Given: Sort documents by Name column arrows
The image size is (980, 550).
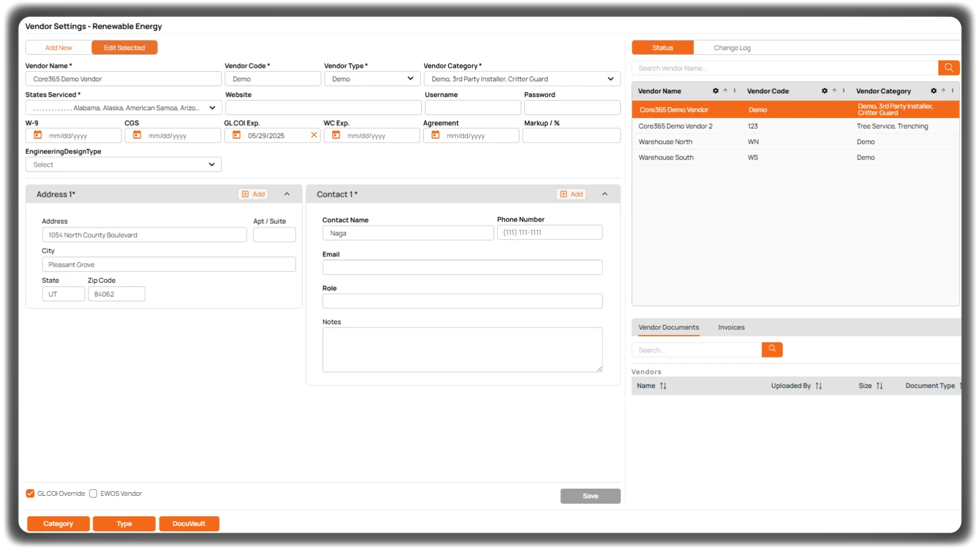Looking at the screenshot, I should click(663, 386).
